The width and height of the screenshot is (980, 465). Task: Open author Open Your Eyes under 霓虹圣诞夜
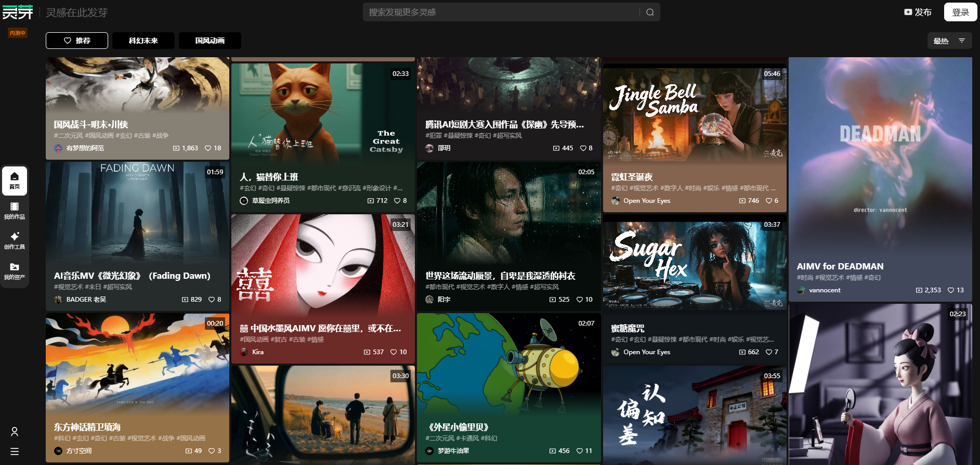[x=646, y=201]
